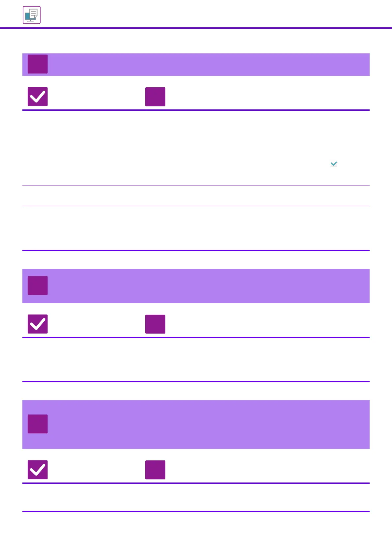This screenshot has height=555, width=392.
Task: Toggle the second white-checkmark purple checkbox
Action: tap(38, 324)
